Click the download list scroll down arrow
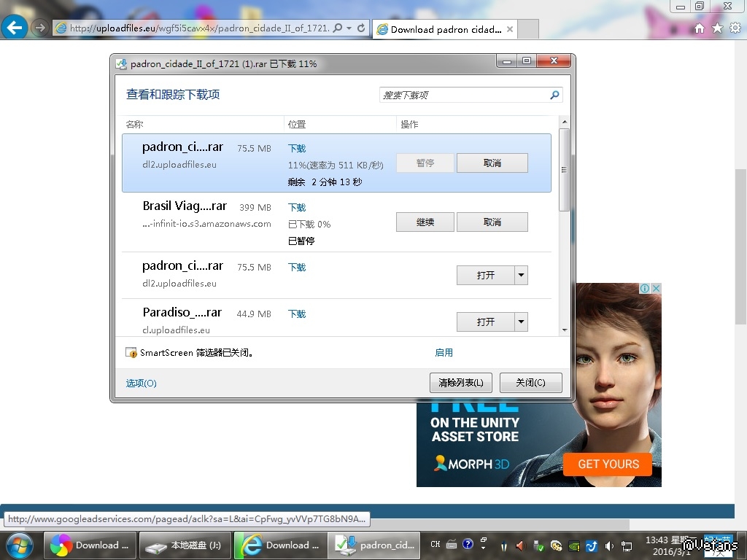Viewport: 747px width, 560px height. click(x=565, y=330)
